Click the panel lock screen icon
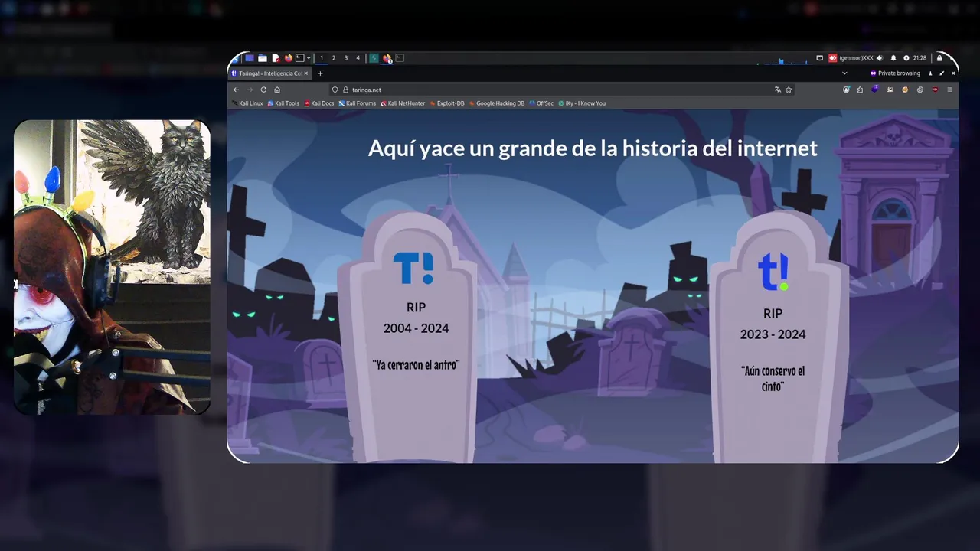Screen dimensions: 980x551 point(939,58)
